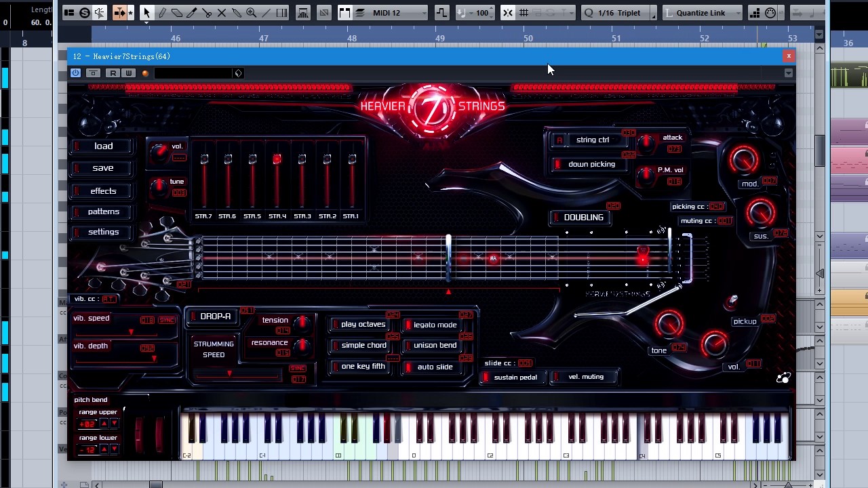This screenshot has width=868, height=488.
Task: Toggle Write automation W button
Action: point(127,73)
